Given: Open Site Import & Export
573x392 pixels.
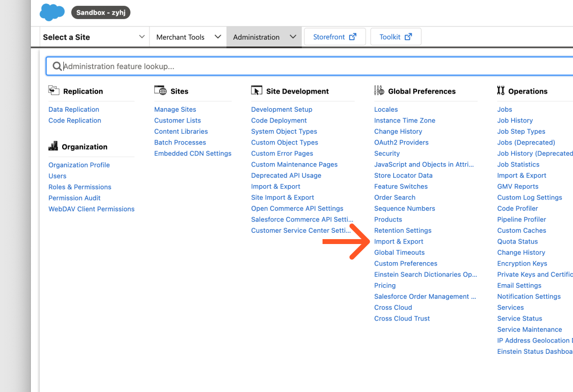Looking at the screenshot, I should point(282,197).
